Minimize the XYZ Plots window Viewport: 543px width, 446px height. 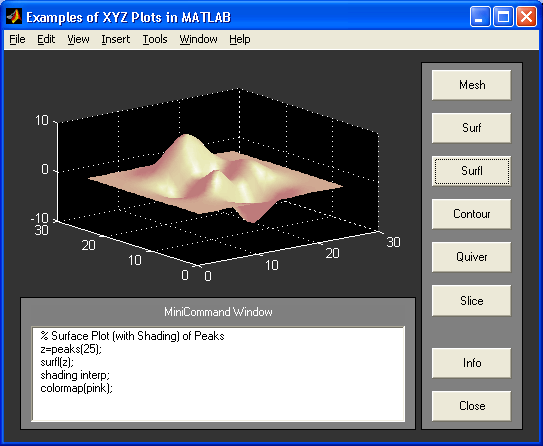pos(480,16)
